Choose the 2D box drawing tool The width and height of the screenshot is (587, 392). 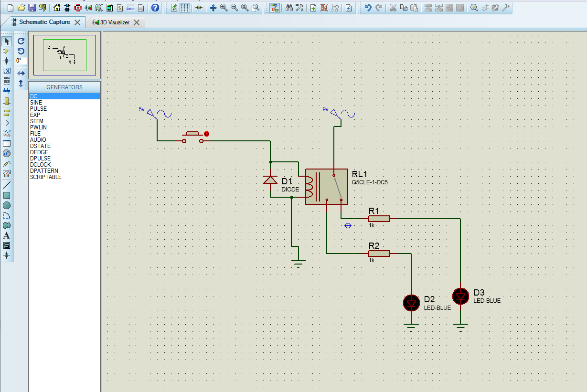point(7,195)
